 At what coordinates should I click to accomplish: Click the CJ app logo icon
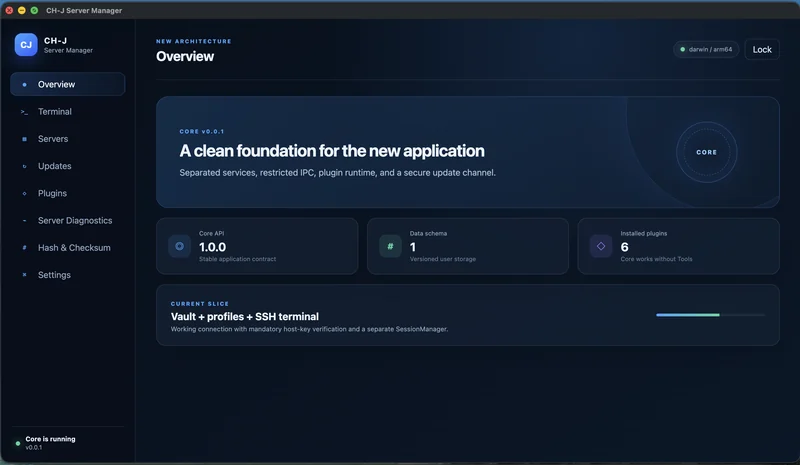(26, 44)
